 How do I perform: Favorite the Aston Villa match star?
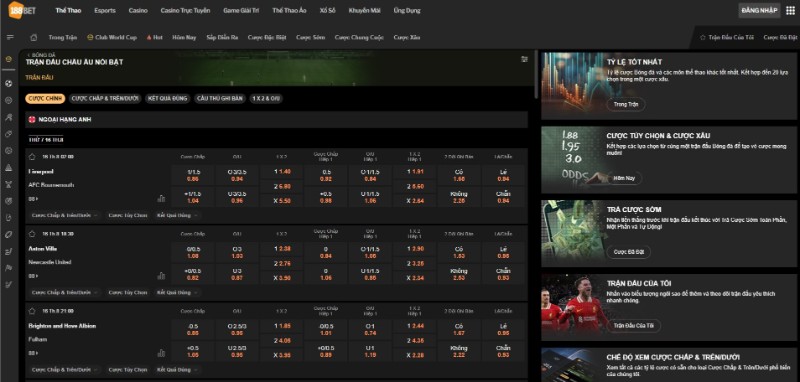[x=32, y=234]
